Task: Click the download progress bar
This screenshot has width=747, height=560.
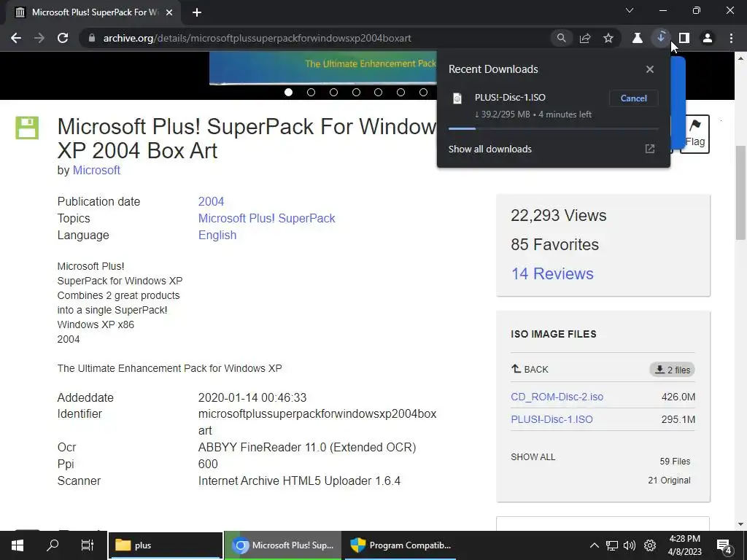Action: pos(553,128)
